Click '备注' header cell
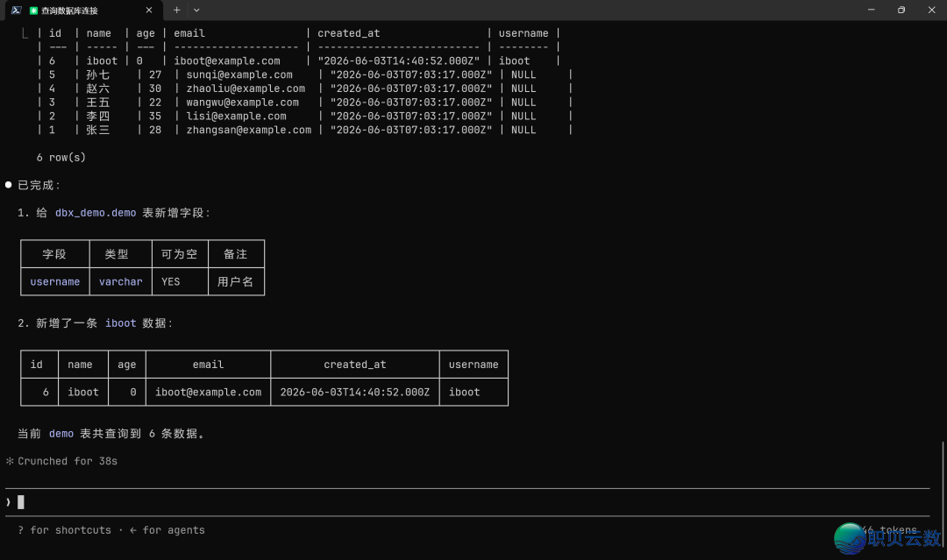The height and width of the screenshot is (560, 947). (236, 254)
